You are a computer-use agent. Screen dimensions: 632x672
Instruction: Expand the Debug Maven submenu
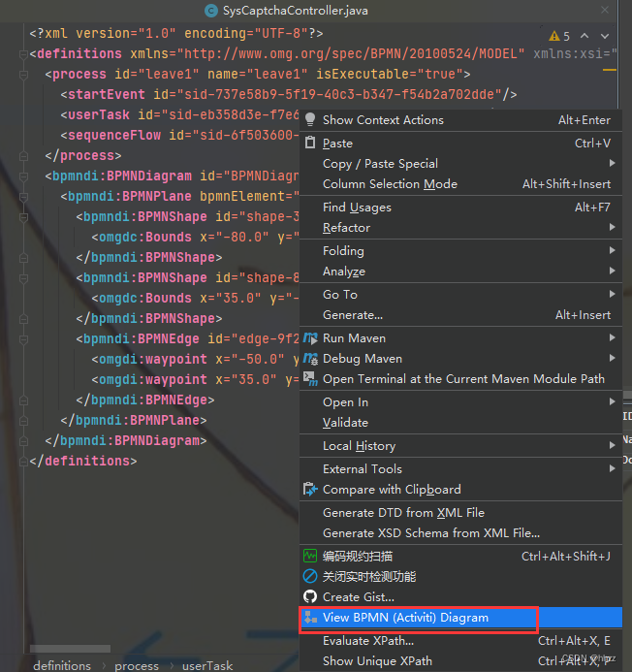click(x=460, y=359)
